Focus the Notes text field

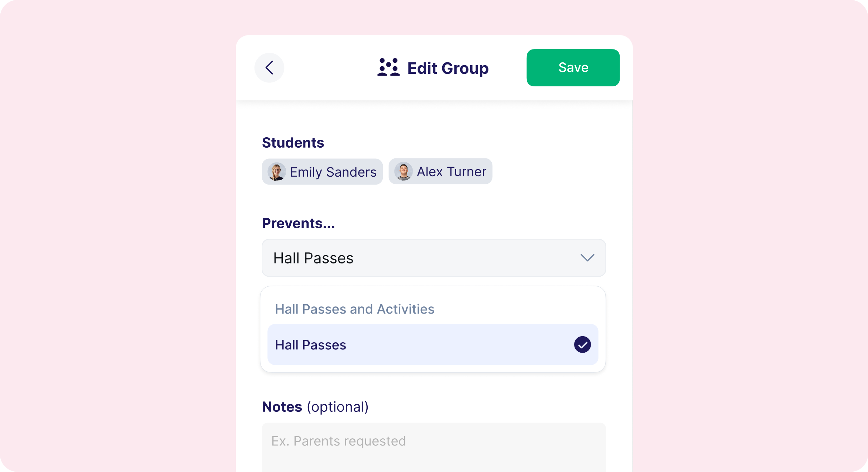434,447
